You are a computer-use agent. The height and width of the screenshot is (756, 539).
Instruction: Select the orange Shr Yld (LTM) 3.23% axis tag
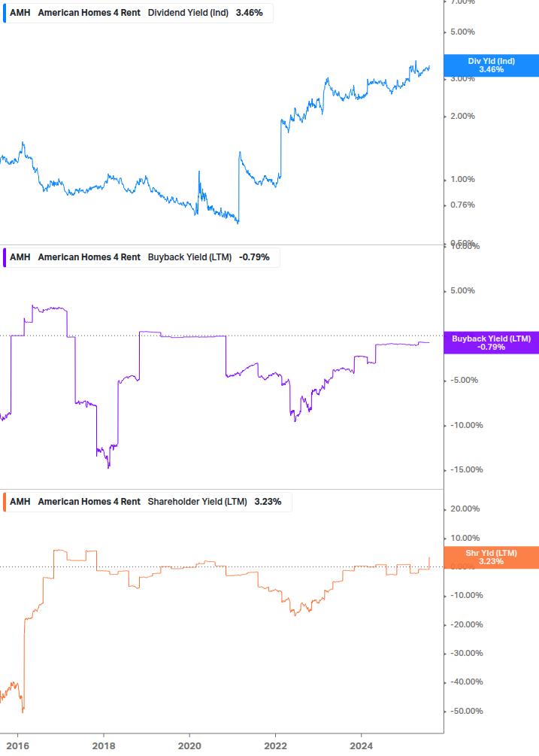coord(491,557)
